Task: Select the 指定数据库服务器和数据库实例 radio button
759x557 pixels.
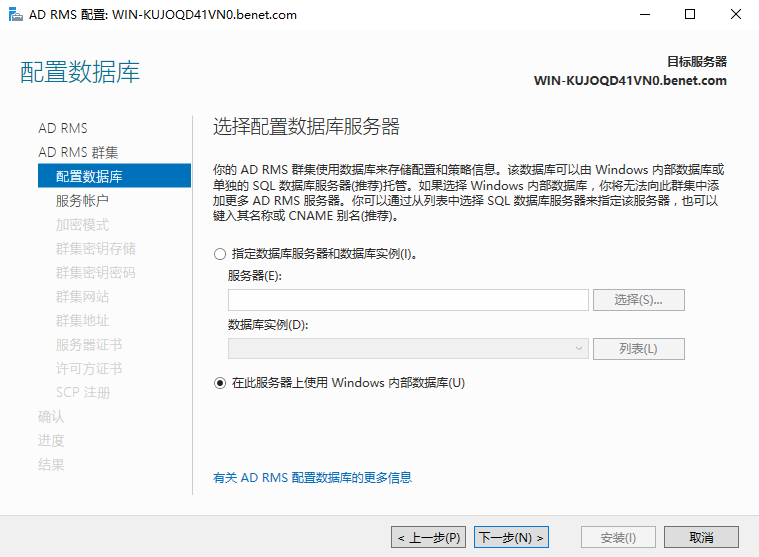Action: (220, 254)
